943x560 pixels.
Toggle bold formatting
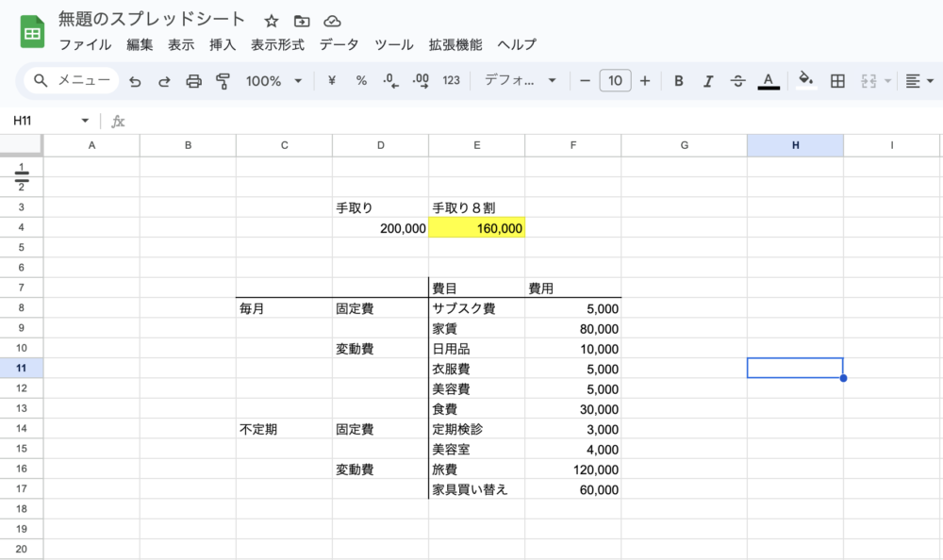pos(678,81)
